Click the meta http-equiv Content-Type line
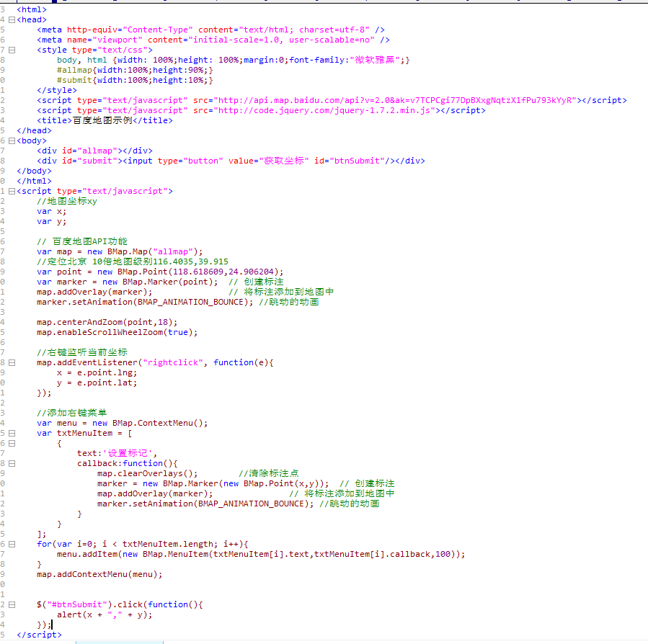 coord(210,30)
